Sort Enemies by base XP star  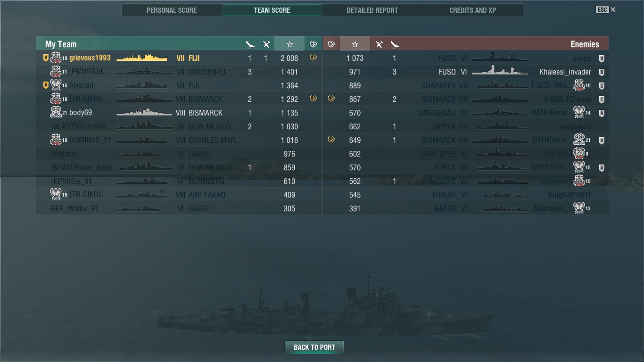point(355,44)
